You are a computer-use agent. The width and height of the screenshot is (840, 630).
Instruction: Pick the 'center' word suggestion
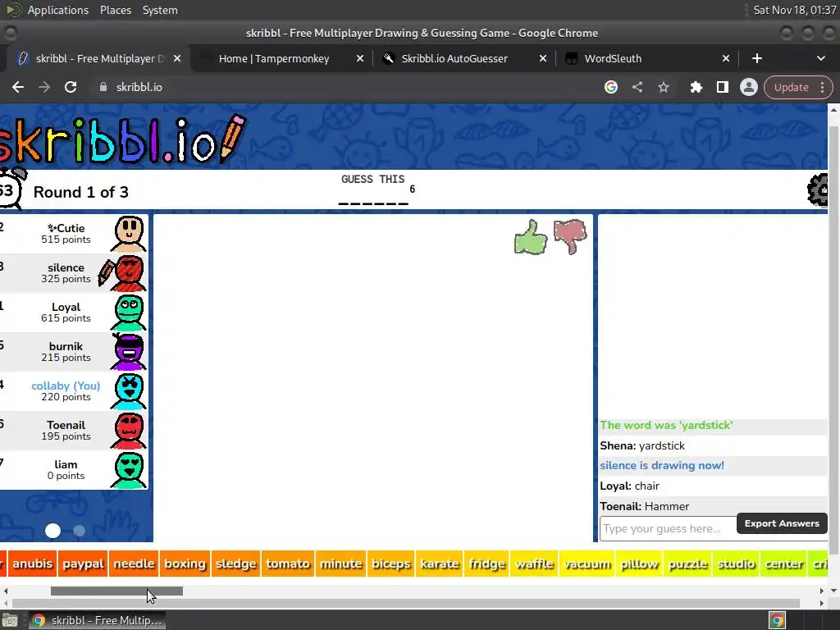pos(783,564)
